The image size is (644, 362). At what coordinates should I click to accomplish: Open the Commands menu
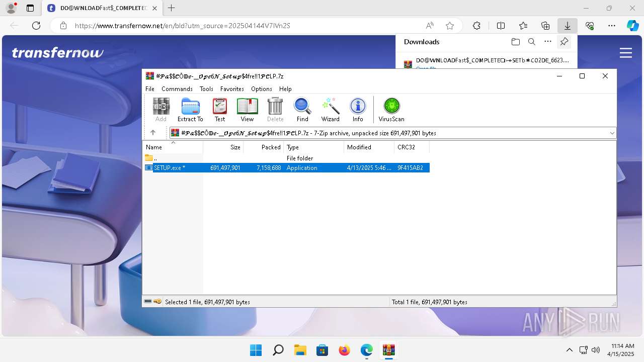point(177,88)
